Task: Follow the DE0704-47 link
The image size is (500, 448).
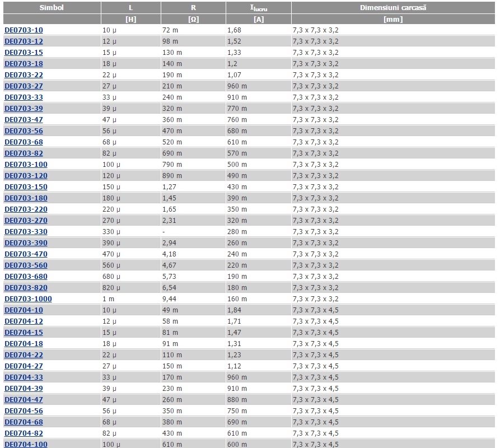Action: pyautogui.click(x=24, y=400)
